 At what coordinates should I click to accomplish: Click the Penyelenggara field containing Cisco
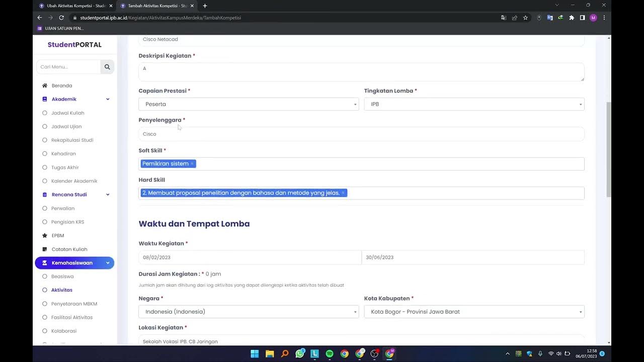361,134
